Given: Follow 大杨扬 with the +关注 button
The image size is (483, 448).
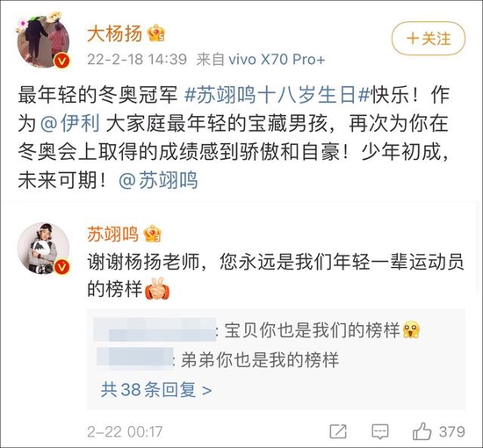Looking at the screenshot, I should click(429, 38).
